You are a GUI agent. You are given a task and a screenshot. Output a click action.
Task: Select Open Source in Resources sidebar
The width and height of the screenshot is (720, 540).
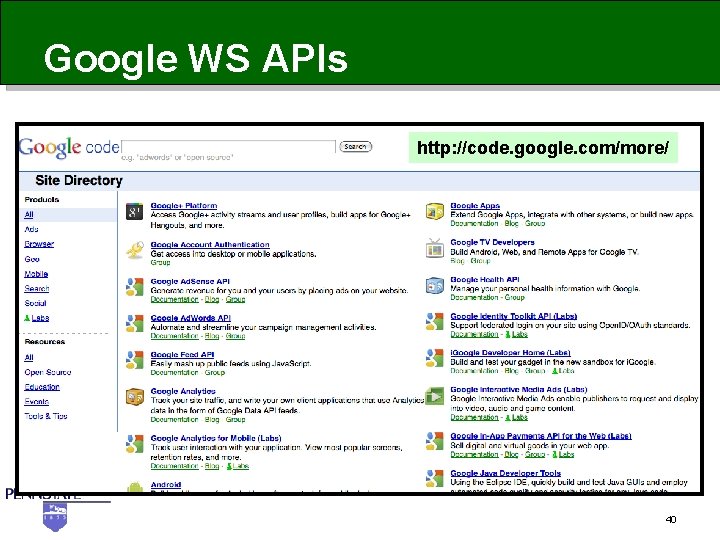click(x=48, y=372)
